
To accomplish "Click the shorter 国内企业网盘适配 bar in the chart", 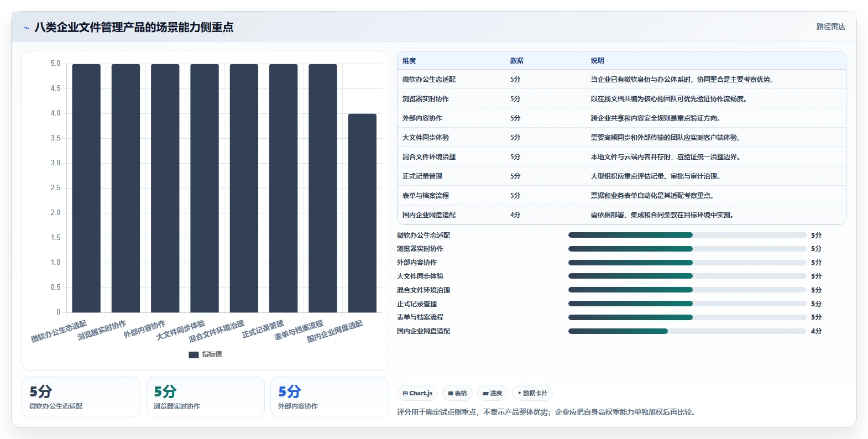I will click(362, 213).
